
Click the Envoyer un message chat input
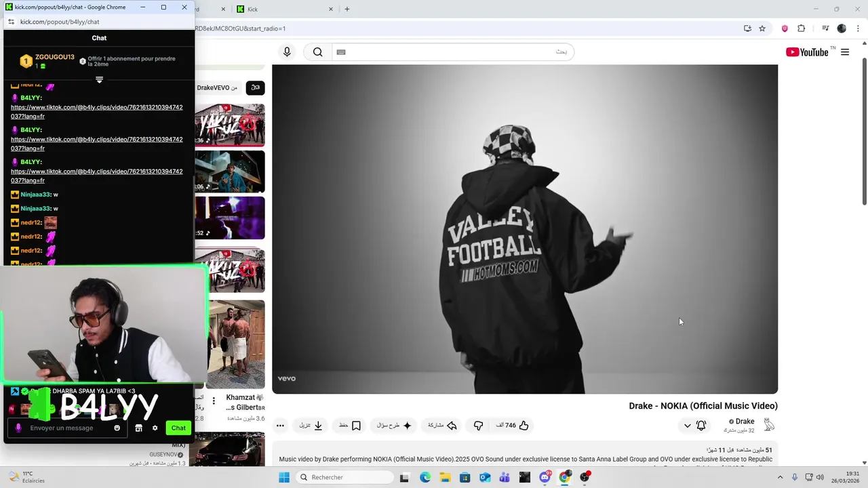(66, 428)
